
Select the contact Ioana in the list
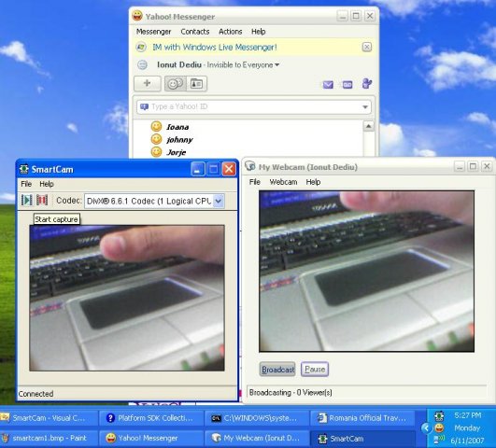[x=177, y=127]
